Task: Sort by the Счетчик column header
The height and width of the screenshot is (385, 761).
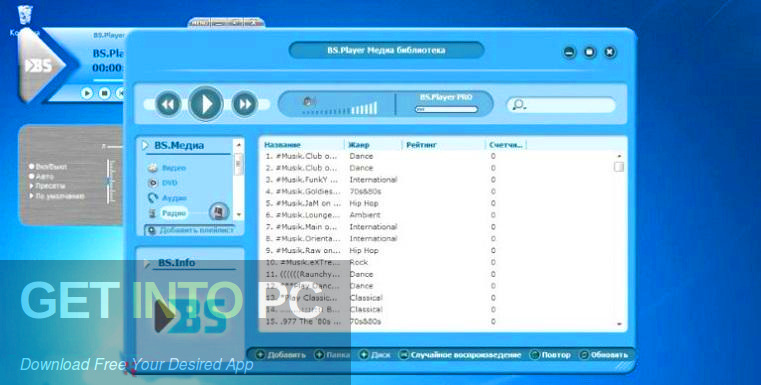Action: pyautogui.click(x=506, y=145)
